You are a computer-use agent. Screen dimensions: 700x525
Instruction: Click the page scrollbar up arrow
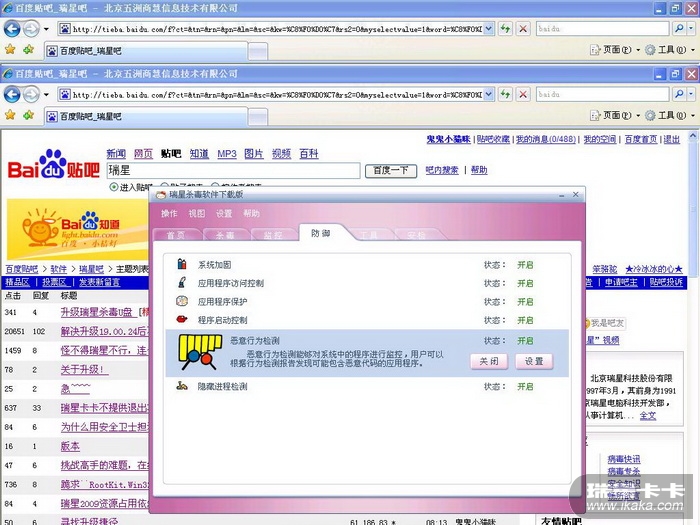(x=692, y=135)
